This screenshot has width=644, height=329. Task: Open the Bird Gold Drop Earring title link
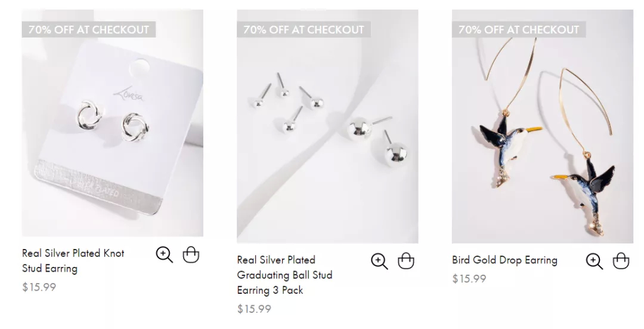click(x=505, y=260)
